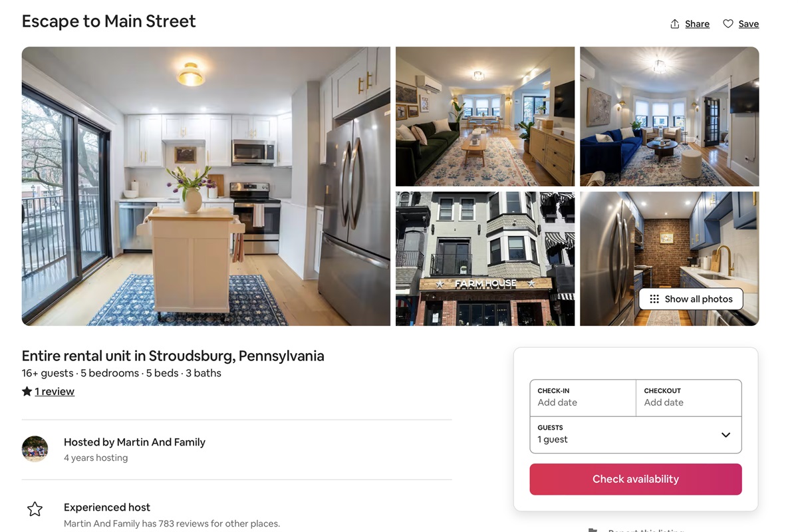798x532 pixels.
Task: Click the grid icon in Show all photos
Action: click(x=654, y=299)
